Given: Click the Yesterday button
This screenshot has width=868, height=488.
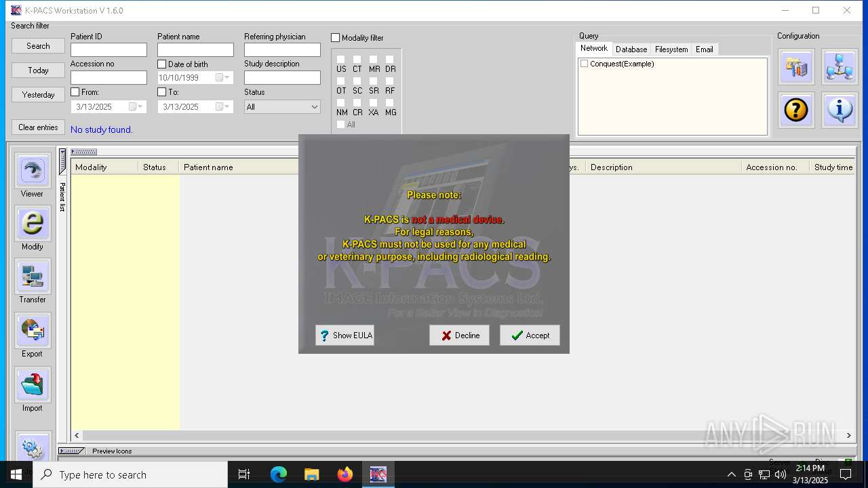Looking at the screenshot, I should tap(38, 95).
